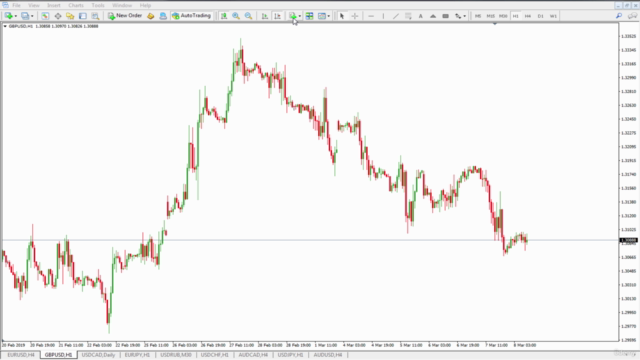Select the rectangle shape tool
Image resolution: width=640 pixels, height=360 pixels.
point(445,16)
